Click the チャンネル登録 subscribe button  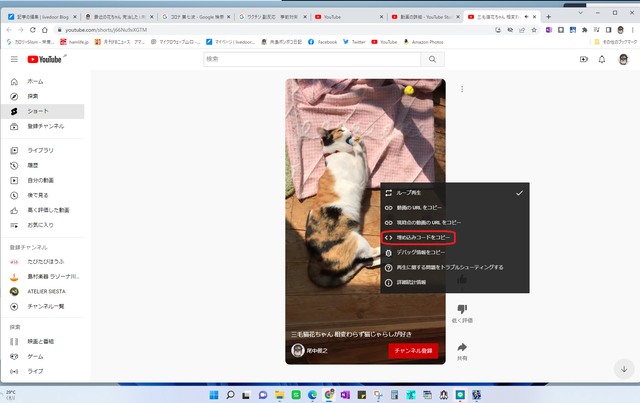(413, 351)
